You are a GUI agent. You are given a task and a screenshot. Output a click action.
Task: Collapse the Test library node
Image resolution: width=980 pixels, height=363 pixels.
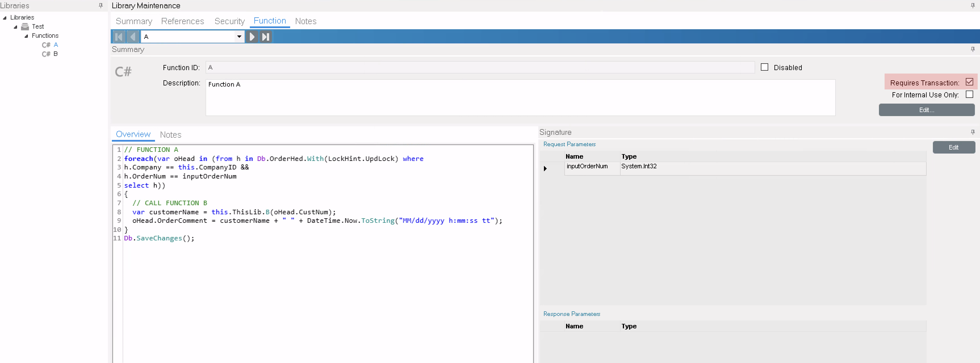(x=16, y=27)
